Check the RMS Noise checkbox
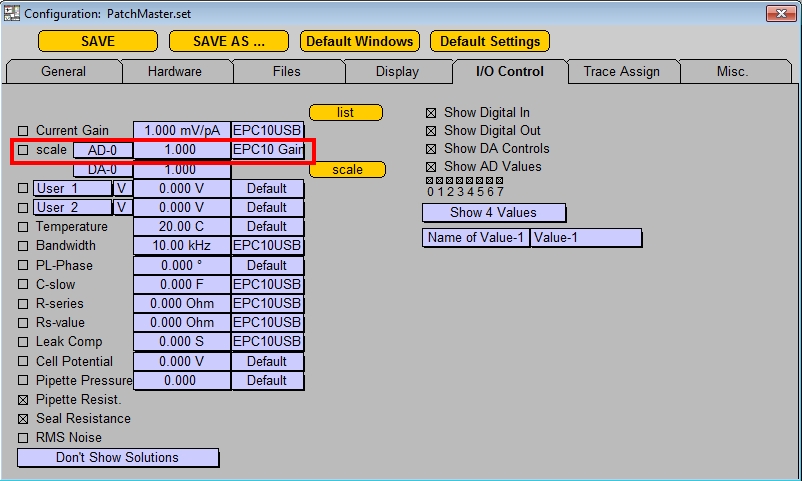This screenshot has width=802, height=481. pos(23,438)
